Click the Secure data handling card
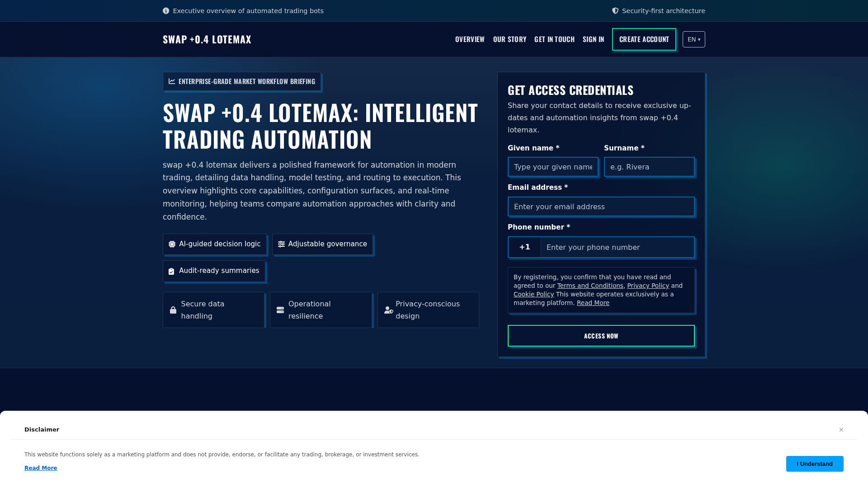Image resolution: width=868 pixels, height=488 pixels. click(213, 310)
